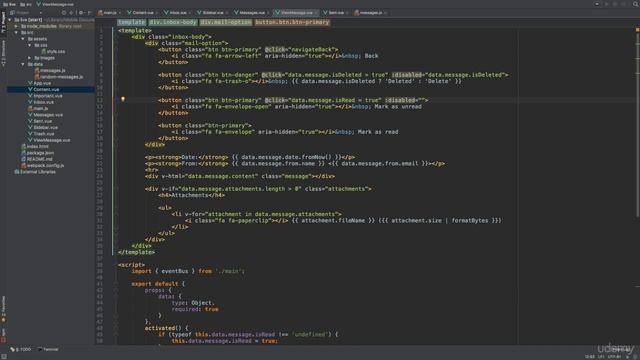
Task: Open the run configuration dropdown
Action: click(597, 4)
